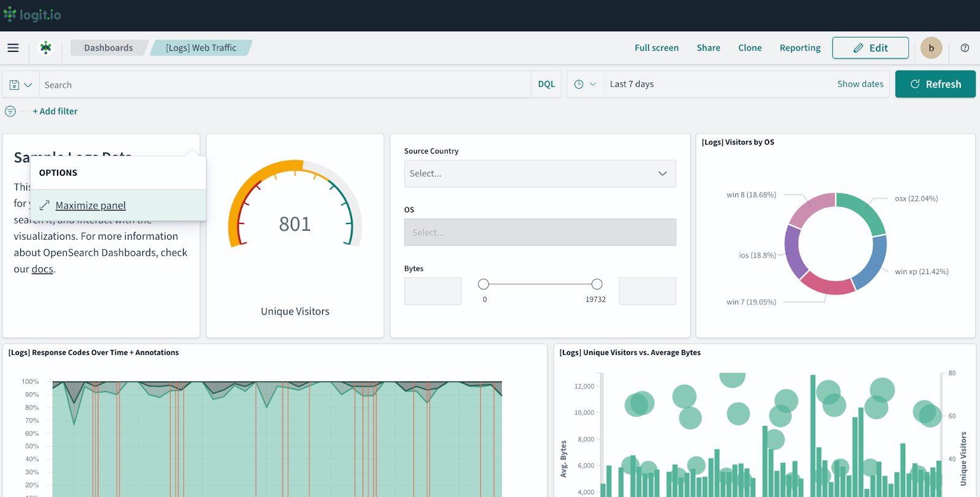Image resolution: width=980 pixels, height=497 pixels.
Task: Open the user avatar 'b' menu
Action: (931, 48)
